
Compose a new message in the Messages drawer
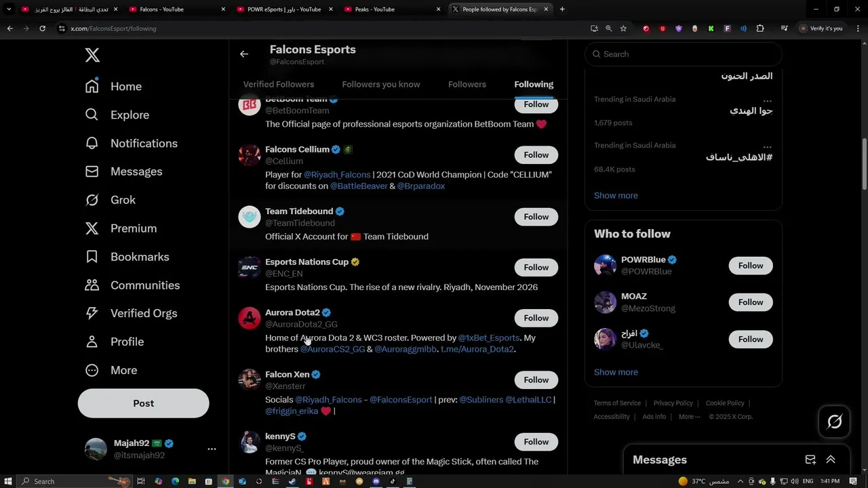click(x=810, y=460)
